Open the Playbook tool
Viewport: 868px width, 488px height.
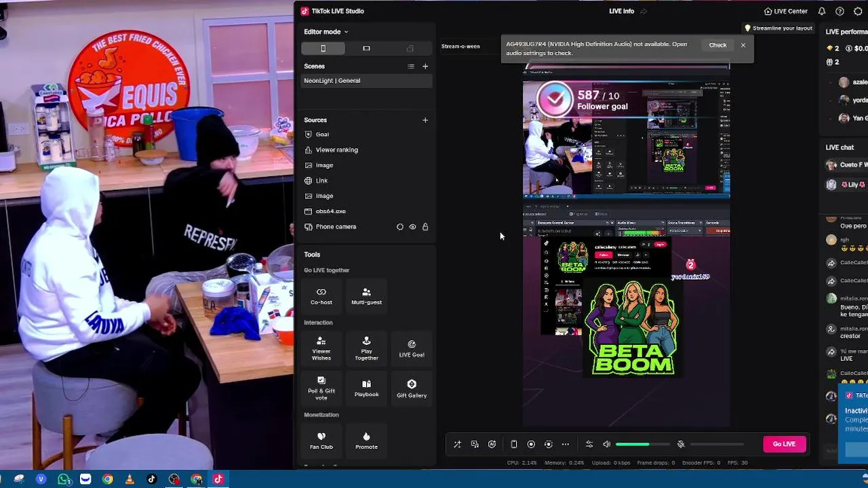tap(366, 388)
